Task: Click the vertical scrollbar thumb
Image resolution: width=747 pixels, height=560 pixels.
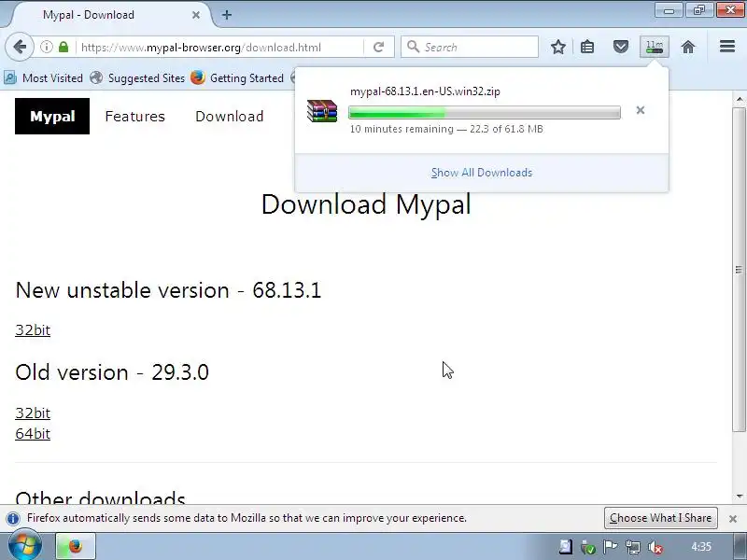Action: coord(739,270)
